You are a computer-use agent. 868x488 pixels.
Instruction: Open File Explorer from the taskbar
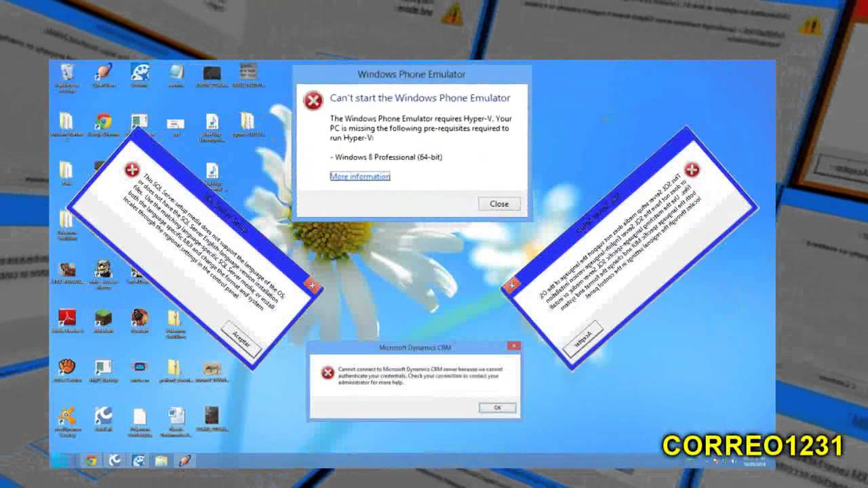point(161,461)
